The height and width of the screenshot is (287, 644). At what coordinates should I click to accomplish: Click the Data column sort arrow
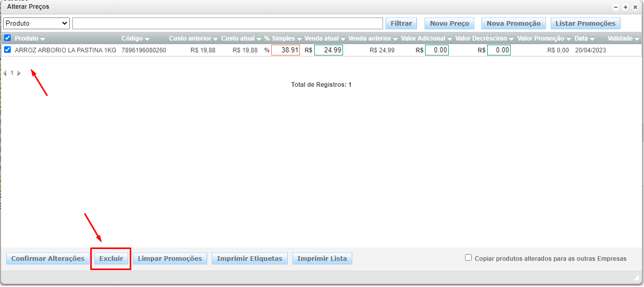click(x=592, y=39)
